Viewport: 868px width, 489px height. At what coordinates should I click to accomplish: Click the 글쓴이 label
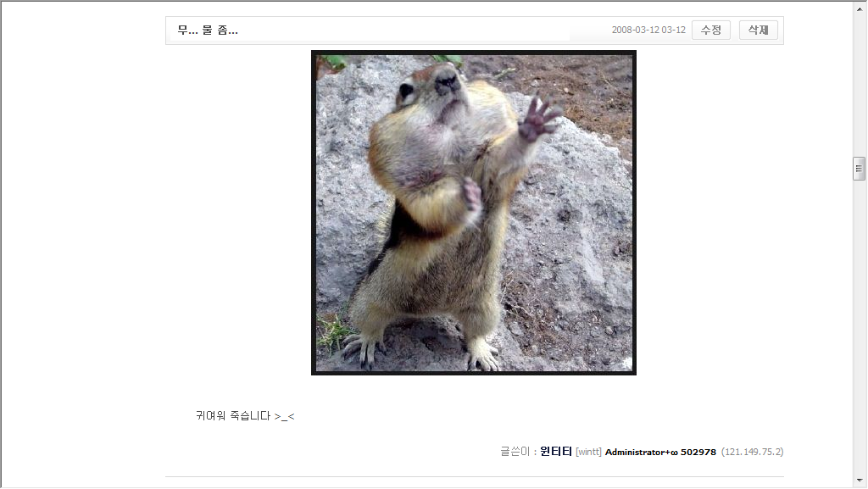515,452
